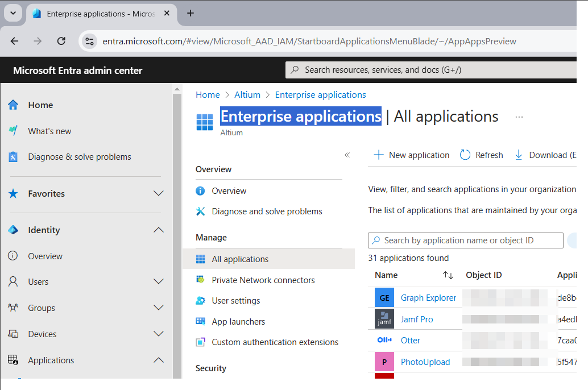
Task: Click the New application button
Action: coord(412,155)
